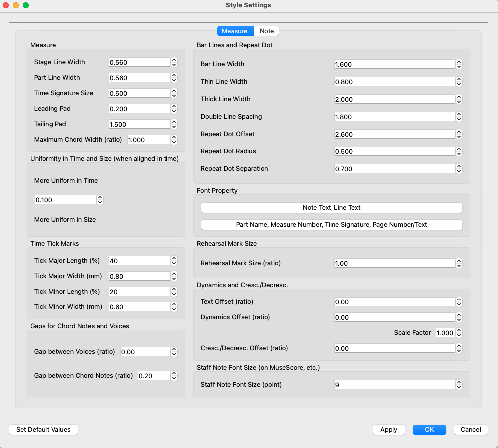The width and height of the screenshot is (498, 448).
Task: Confirm the dialog with OK
Action: pos(429,429)
